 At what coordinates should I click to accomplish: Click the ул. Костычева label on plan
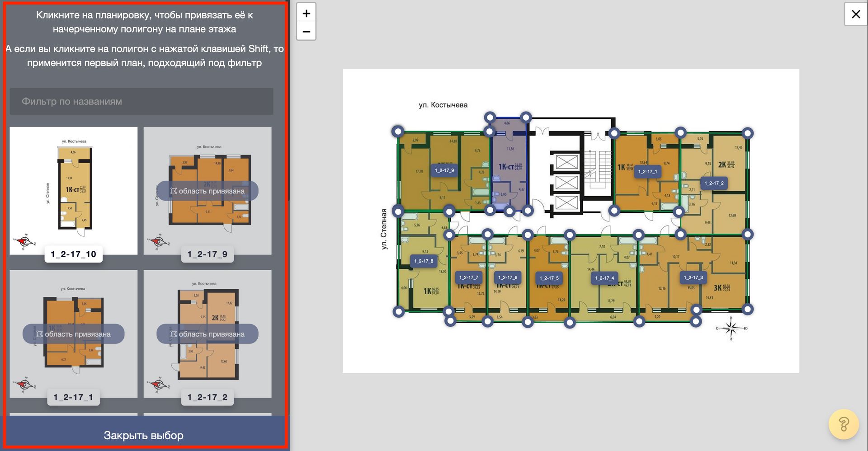point(443,105)
